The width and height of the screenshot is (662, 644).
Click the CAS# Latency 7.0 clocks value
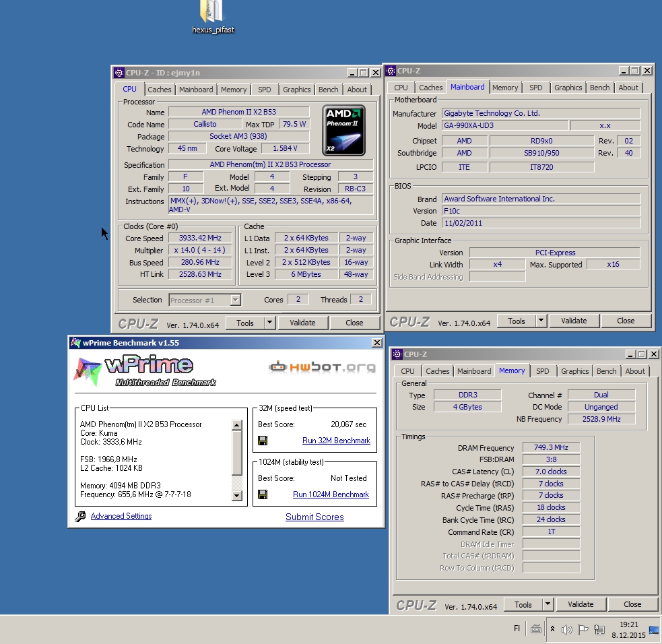tap(551, 472)
